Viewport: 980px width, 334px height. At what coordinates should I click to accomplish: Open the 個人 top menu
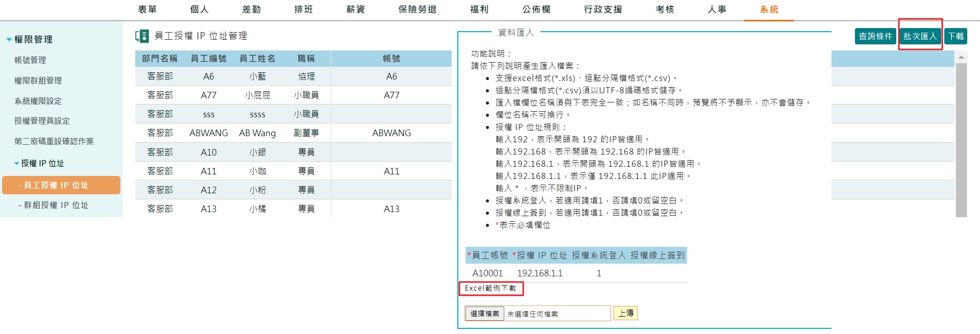(x=200, y=9)
